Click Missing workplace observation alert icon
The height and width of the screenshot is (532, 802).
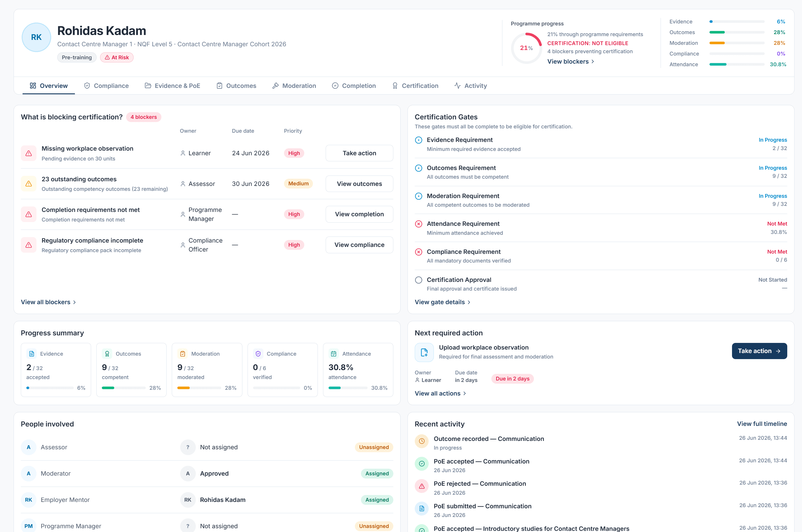tap(29, 153)
